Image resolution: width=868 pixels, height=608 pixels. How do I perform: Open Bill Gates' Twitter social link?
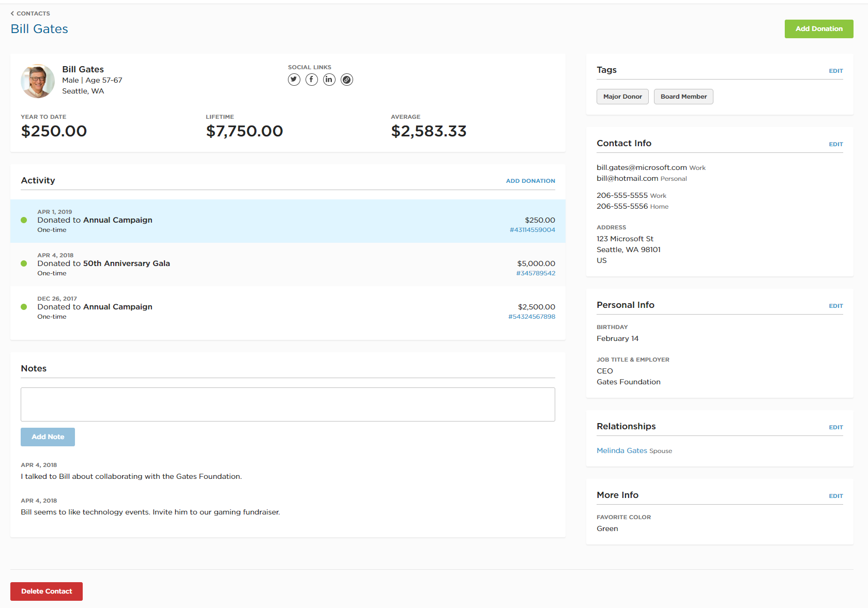(x=294, y=80)
